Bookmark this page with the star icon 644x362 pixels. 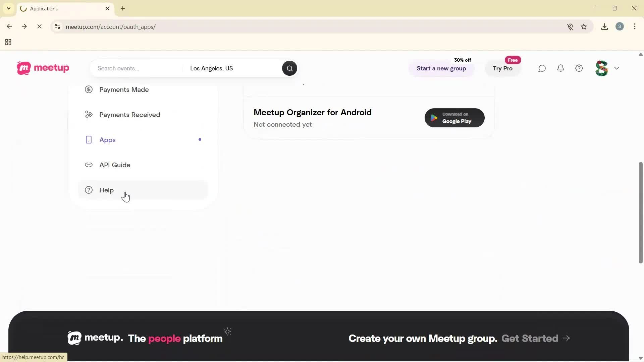[584, 26]
